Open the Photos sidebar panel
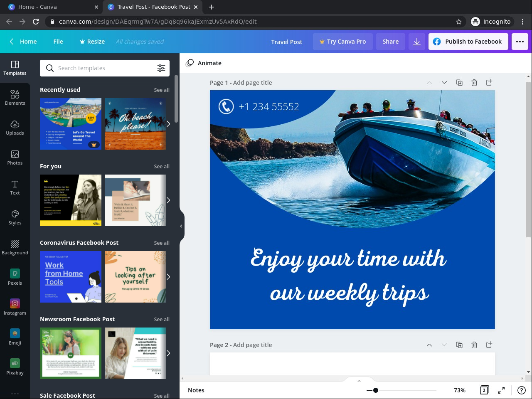The image size is (532, 399). (x=15, y=158)
